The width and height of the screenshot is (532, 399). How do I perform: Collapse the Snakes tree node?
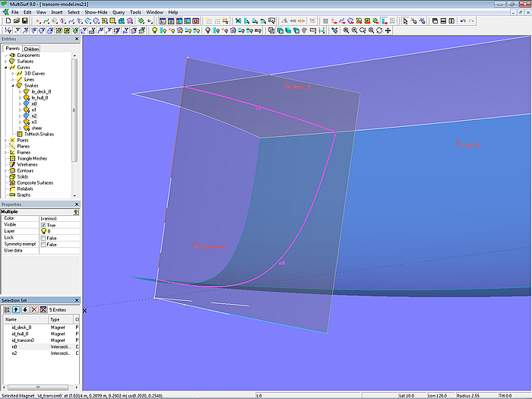12,85
